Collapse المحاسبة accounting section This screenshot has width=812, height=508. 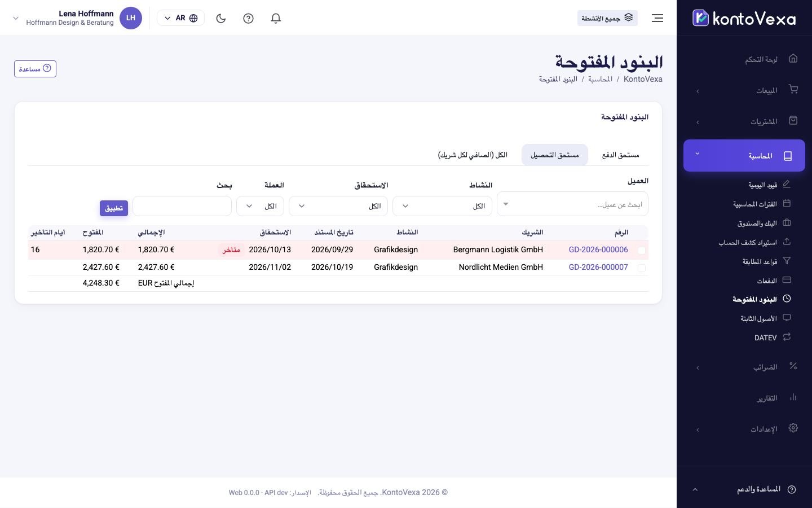(x=744, y=155)
